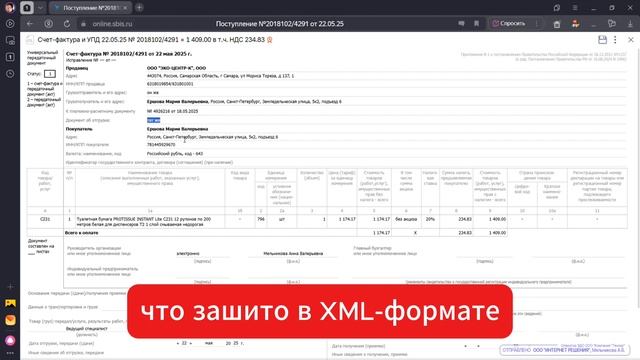Screen dimensions: 640x360
Task: Click the без акциза cell
Action: click(406, 219)
